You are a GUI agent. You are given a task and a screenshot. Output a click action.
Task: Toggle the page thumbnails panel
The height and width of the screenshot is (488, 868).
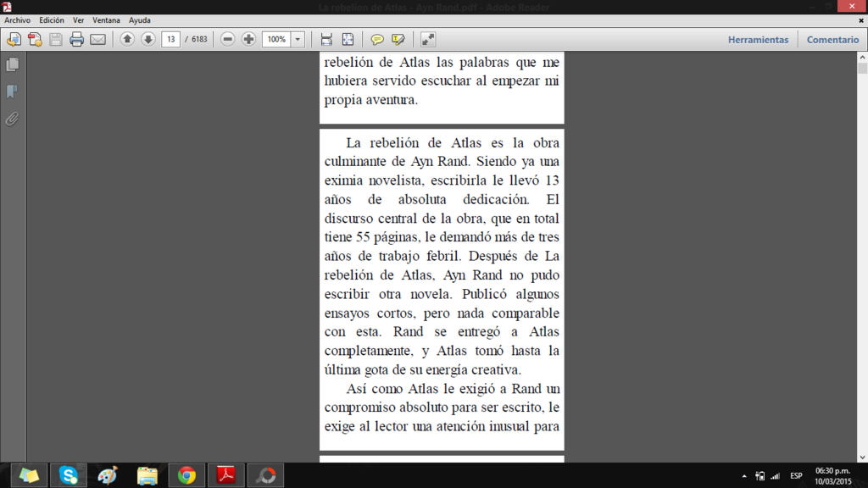coord(13,65)
